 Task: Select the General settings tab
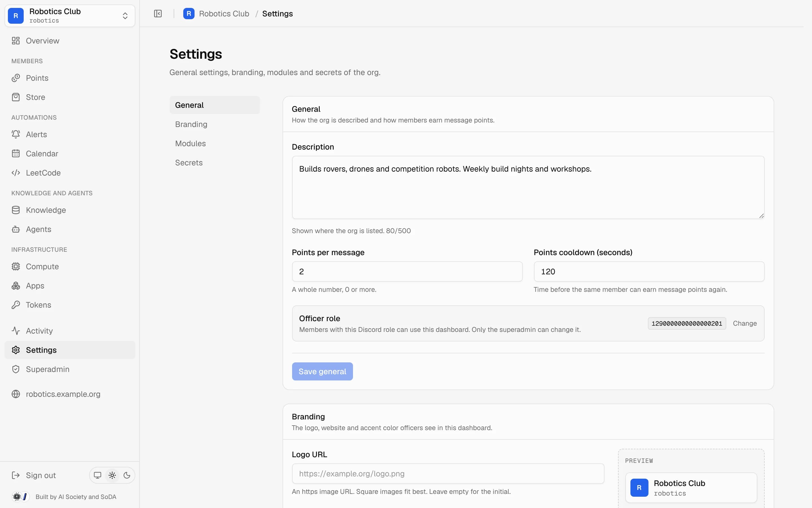tap(215, 105)
